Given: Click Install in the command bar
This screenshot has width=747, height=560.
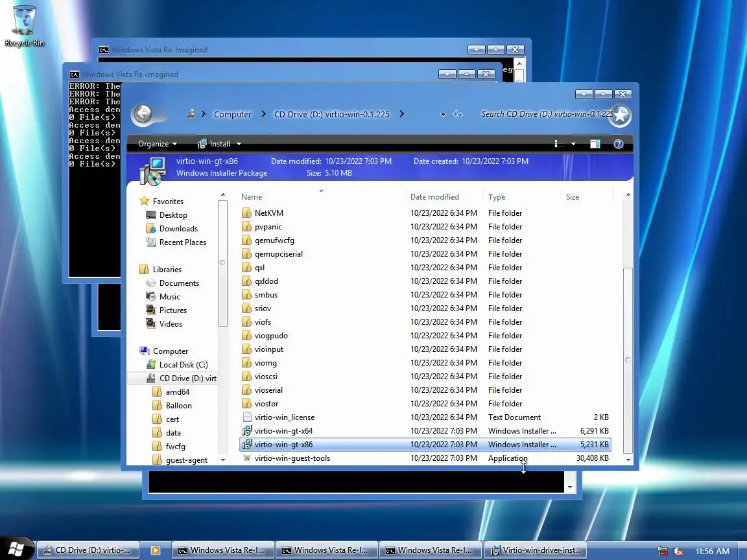Looking at the screenshot, I should pyautogui.click(x=214, y=144).
